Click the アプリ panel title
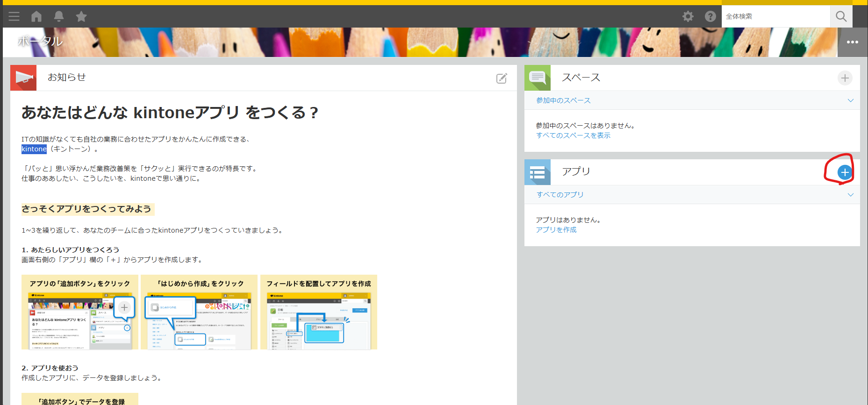868x405 pixels. coord(576,171)
